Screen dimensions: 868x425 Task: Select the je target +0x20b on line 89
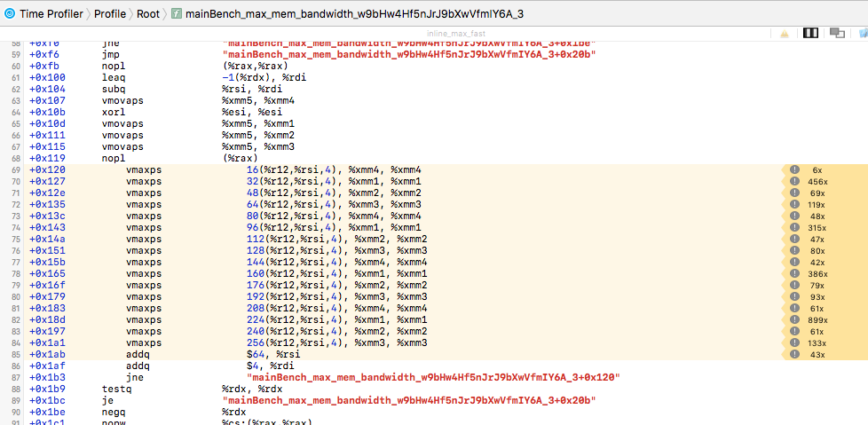coord(408,401)
